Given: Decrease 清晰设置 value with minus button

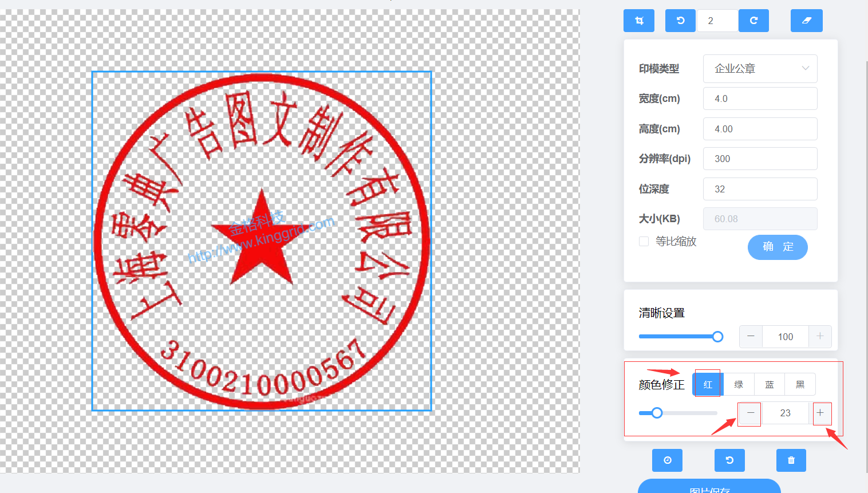Looking at the screenshot, I should pyautogui.click(x=751, y=337).
